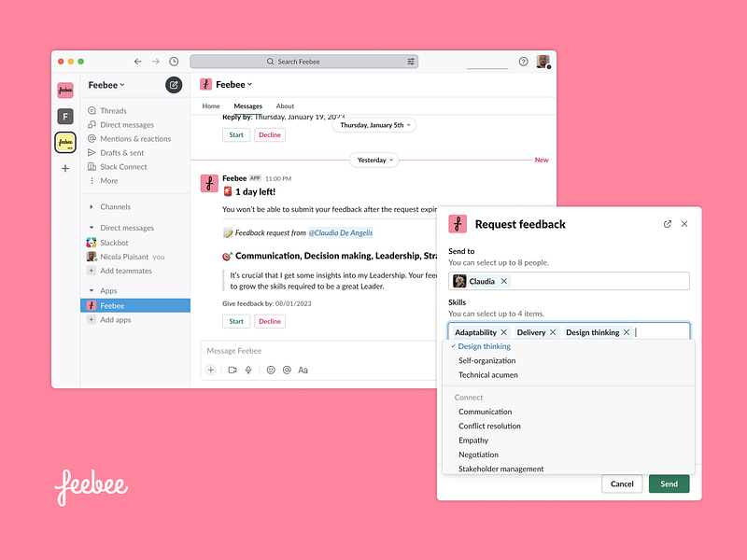Open Direct messages view at sidebar top

127,125
